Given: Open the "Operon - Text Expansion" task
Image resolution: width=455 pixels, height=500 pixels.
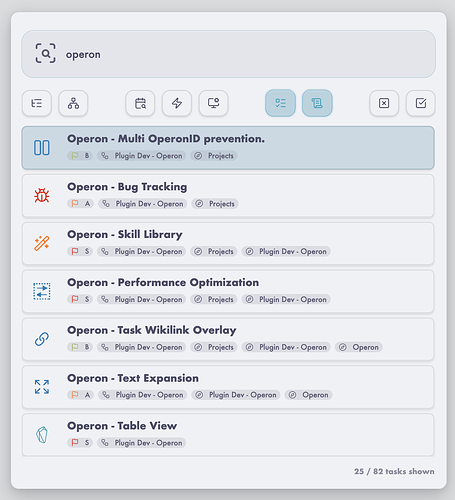Looking at the screenshot, I should 228,387.
